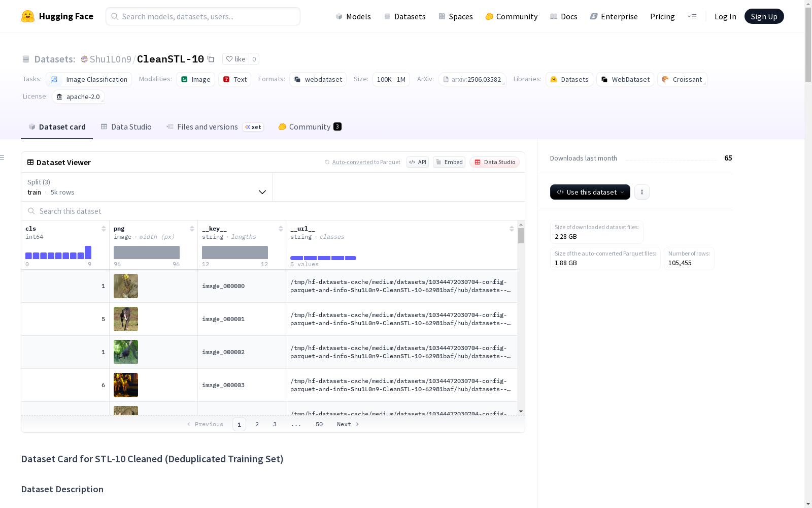812x508 pixels.
Task: Copy dataset name with copy icon
Action: click(x=211, y=59)
